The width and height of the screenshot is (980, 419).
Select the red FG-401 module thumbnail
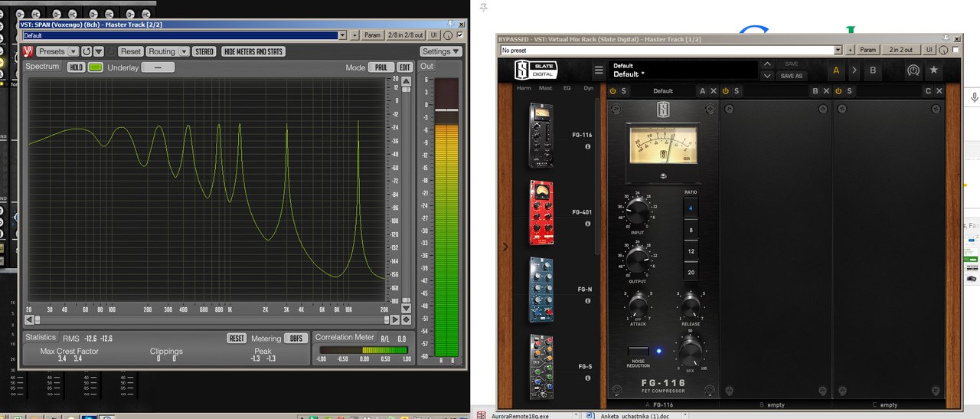point(543,212)
